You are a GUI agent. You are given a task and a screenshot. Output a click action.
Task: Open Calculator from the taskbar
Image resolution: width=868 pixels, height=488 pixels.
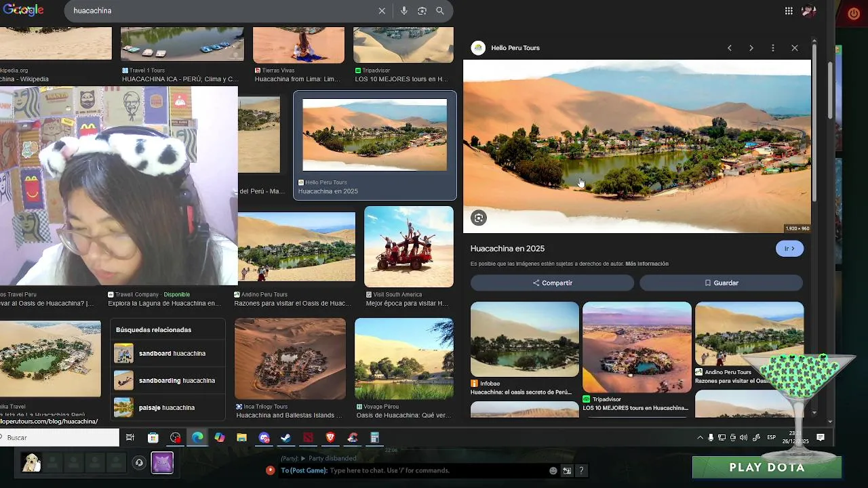click(x=374, y=438)
